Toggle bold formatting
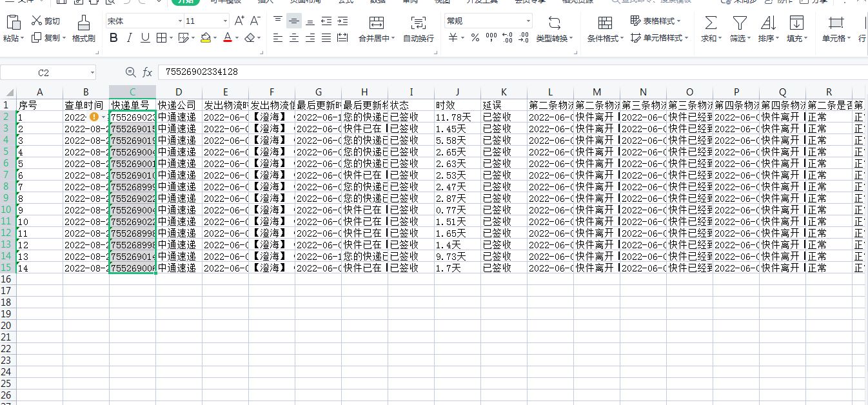 point(113,38)
